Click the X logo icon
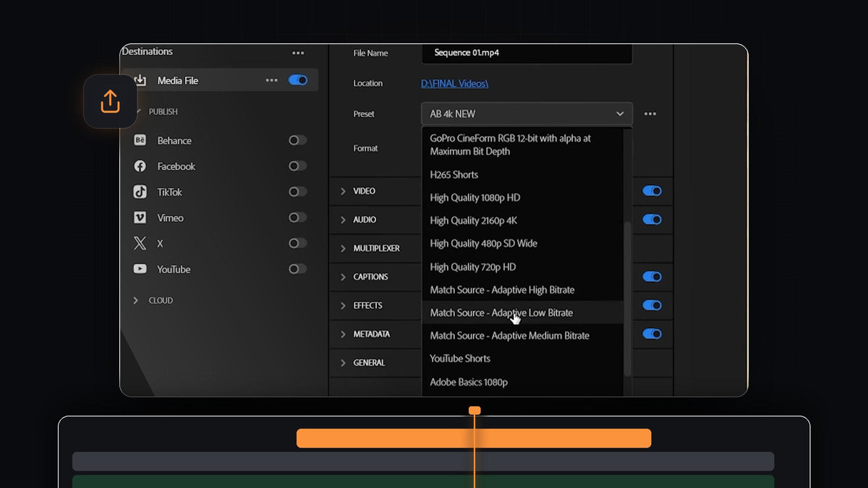The image size is (868, 488). pyautogui.click(x=140, y=244)
